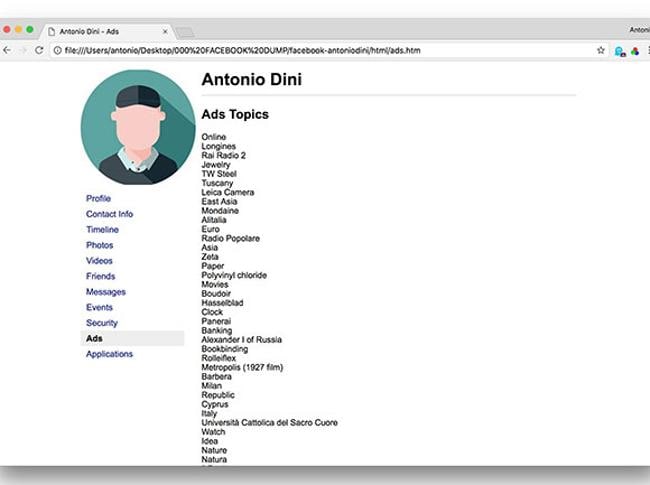Image resolution: width=650 pixels, height=485 pixels.
Task: Open the Security page link
Action: tap(101, 323)
